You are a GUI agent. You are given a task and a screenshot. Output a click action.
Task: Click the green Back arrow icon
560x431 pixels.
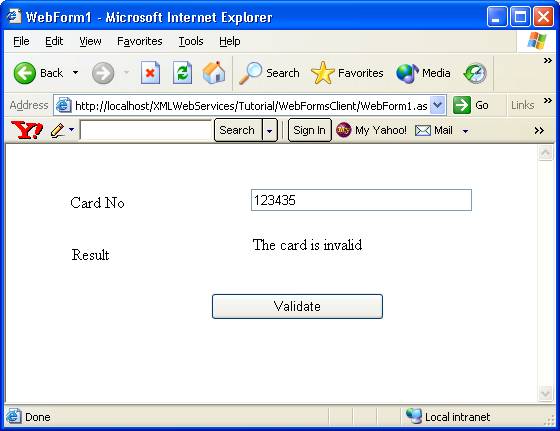(x=25, y=73)
